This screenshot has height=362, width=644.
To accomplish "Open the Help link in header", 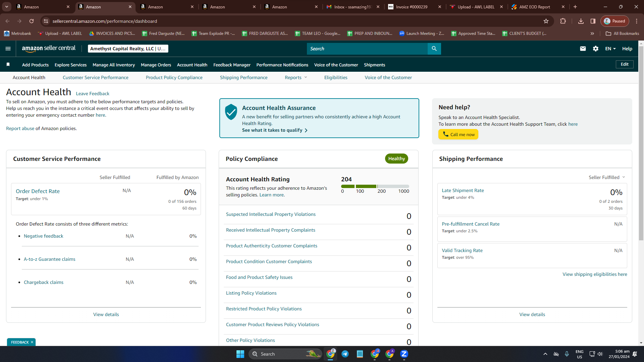I will [627, 49].
